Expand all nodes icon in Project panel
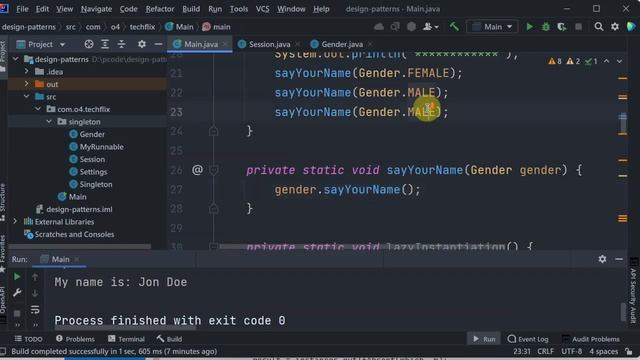Viewport: 640px width, 360px height. pos(105,44)
